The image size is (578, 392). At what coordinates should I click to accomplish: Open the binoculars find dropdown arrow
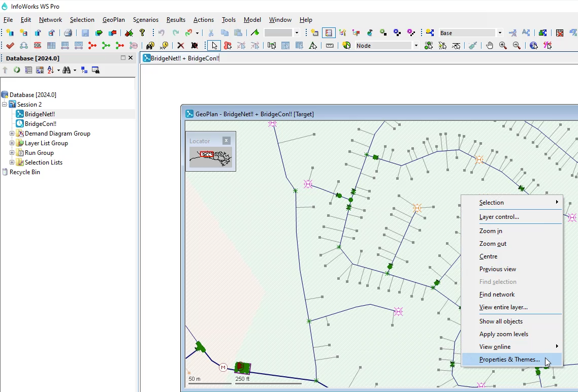pyautogui.click(x=75, y=70)
